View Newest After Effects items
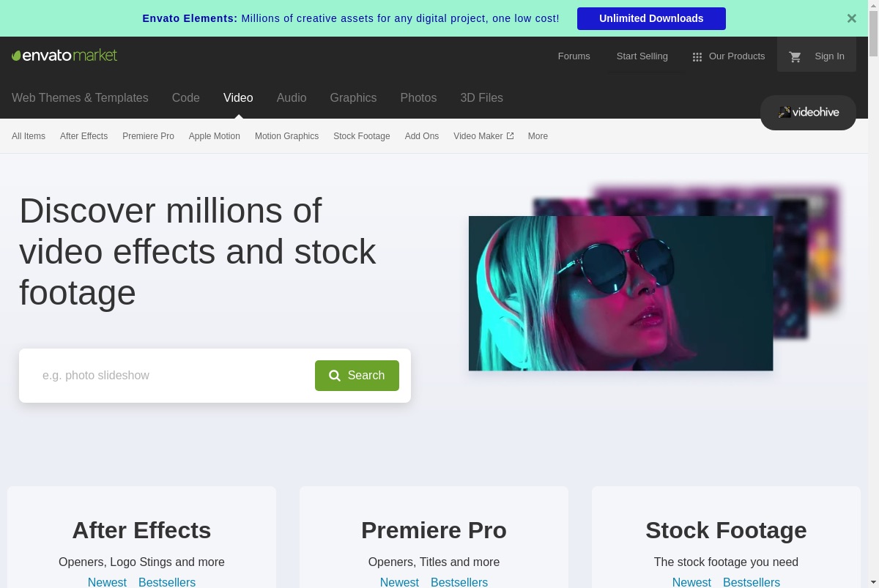 (x=107, y=581)
